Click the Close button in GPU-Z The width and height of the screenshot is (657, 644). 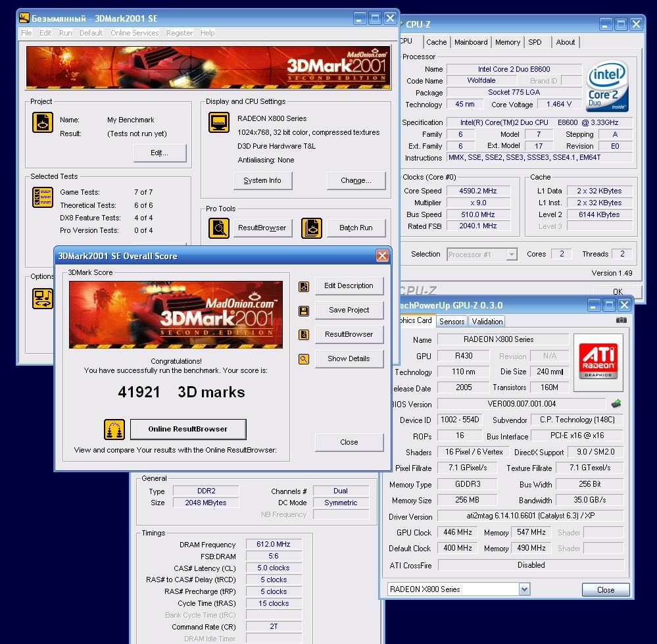coord(606,590)
